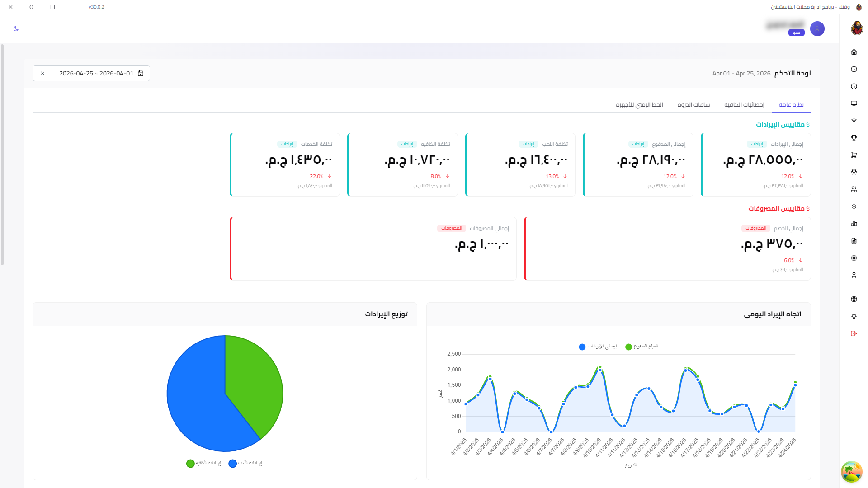Screen dimensions: 868x488
Task: Click the 8.0% change in تكلفة الكافيه card
Action: click(436, 177)
